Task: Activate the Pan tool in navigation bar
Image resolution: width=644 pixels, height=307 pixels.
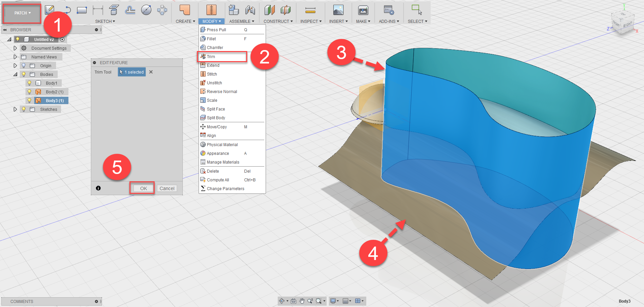Action: click(302, 301)
